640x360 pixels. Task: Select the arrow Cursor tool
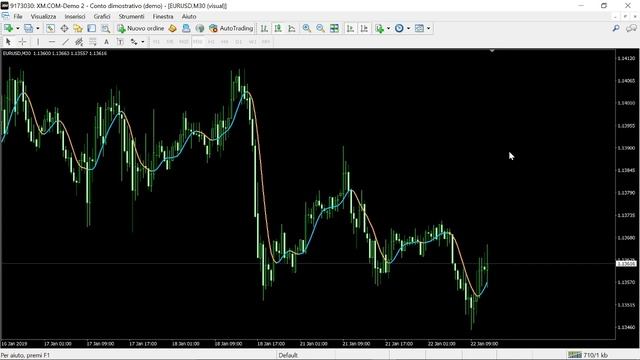[8, 42]
